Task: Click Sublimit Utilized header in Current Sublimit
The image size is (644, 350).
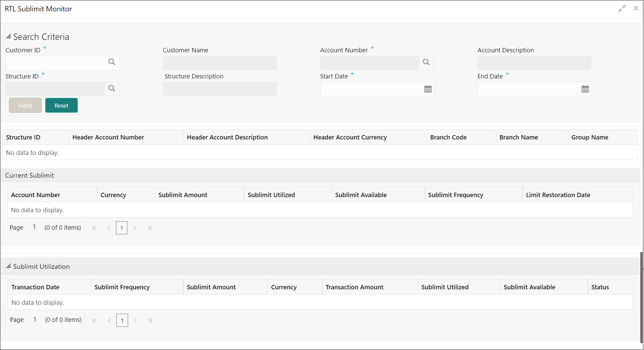Action: pos(288,195)
